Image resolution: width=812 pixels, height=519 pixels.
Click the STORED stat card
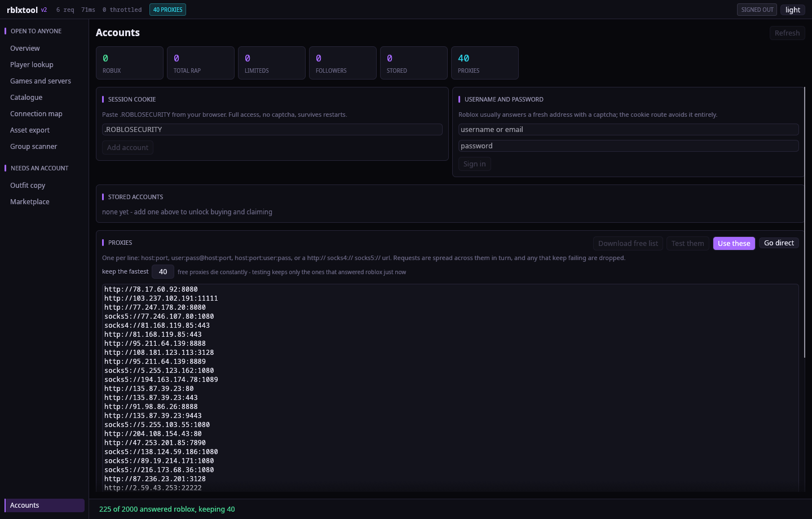(x=414, y=63)
